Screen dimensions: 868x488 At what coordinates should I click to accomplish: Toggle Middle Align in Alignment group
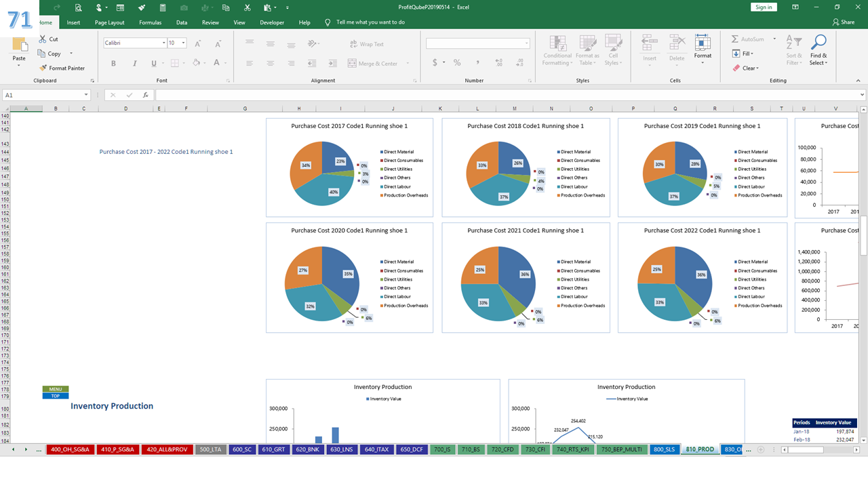pos(271,43)
